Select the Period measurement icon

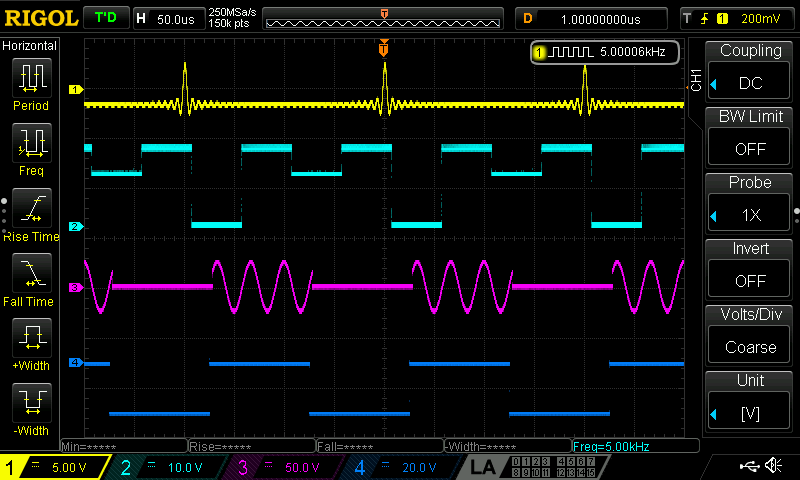coord(31,81)
